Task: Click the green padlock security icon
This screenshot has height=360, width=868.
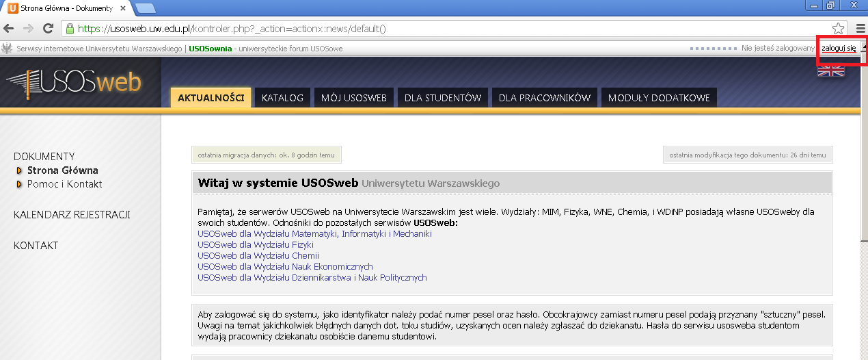Action: [70, 29]
